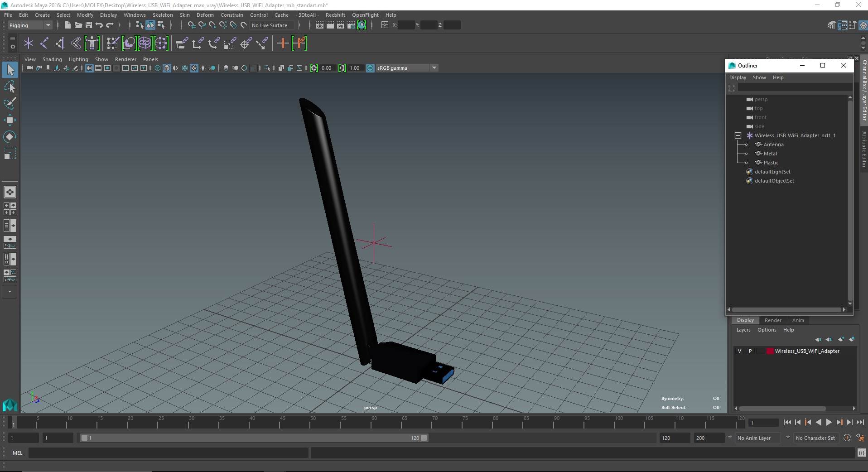Screen dimensions: 868x472
Task: Undo the last action
Action: 99,25
